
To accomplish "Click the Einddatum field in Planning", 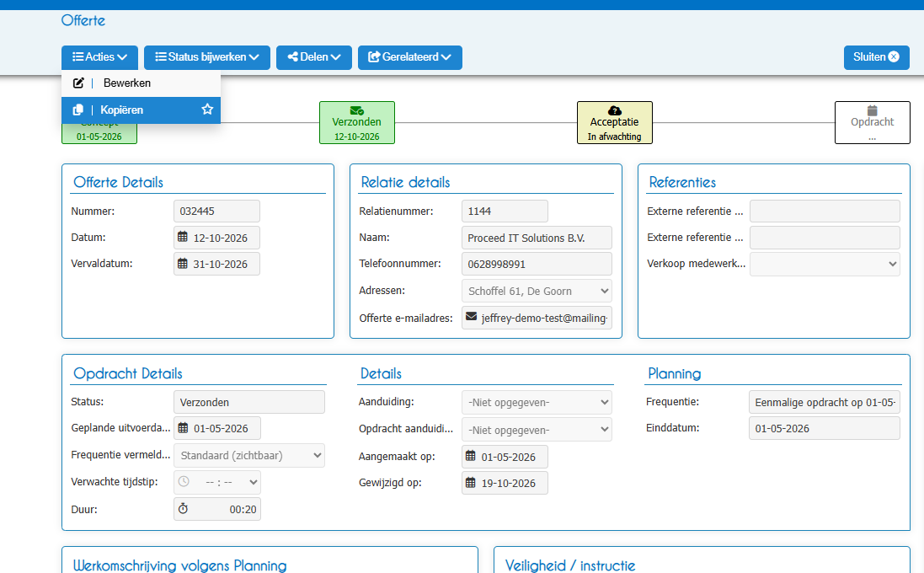I will pyautogui.click(x=825, y=429).
